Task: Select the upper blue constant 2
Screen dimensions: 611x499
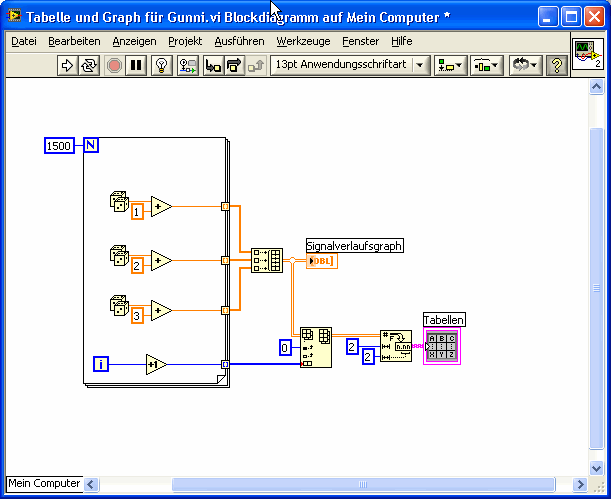Action: click(352, 346)
